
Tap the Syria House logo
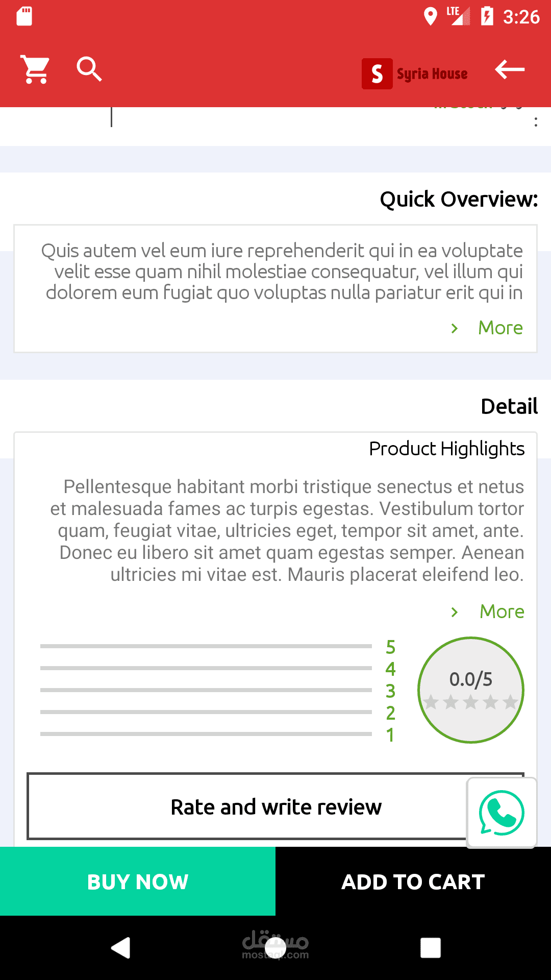pyautogui.click(x=415, y=74)
